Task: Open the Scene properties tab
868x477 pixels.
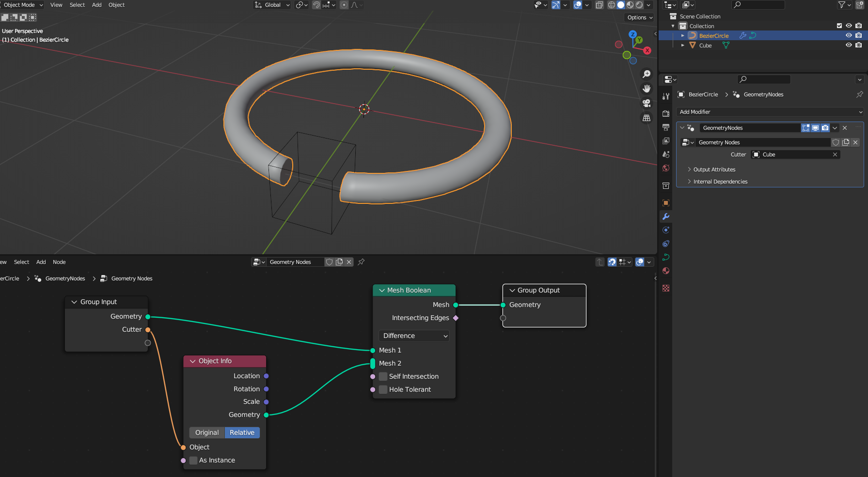Action: tap(666, 154)
